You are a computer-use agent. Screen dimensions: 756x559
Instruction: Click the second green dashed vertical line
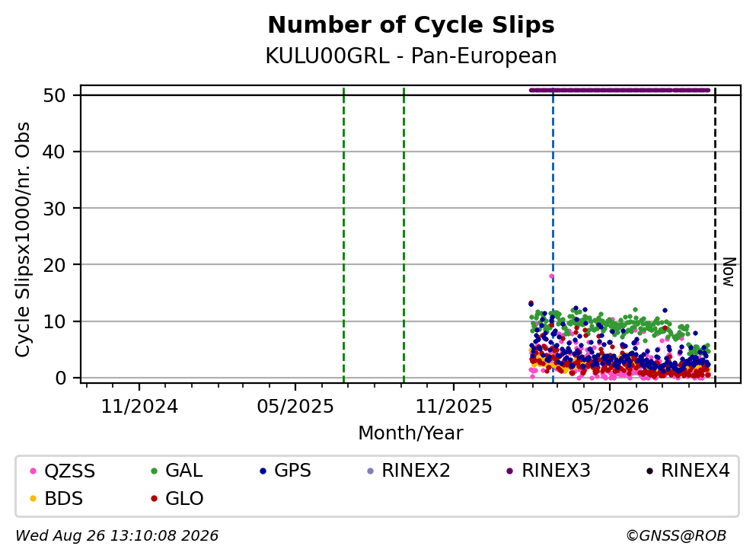coord(404,235)
